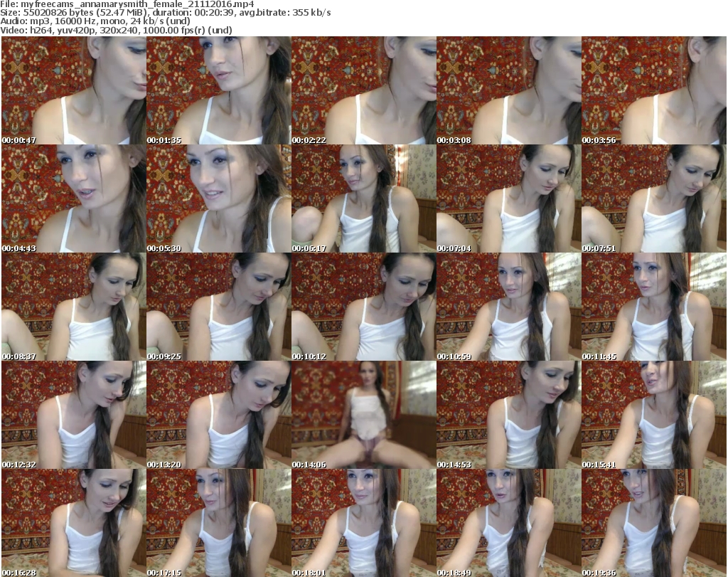Select the file name line in the header

point(127,4)
